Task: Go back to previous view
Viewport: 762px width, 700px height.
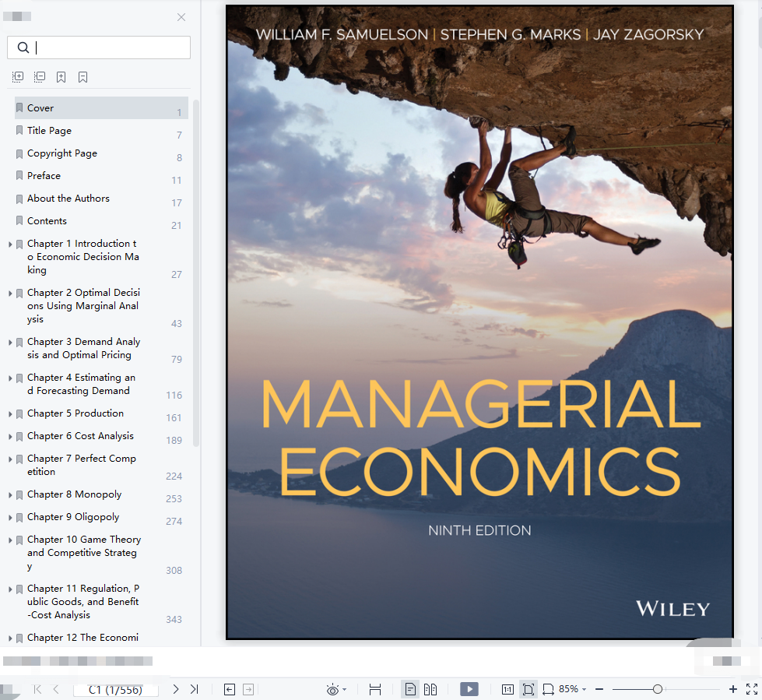Action: pyautogui.click(x=230, y=689)
